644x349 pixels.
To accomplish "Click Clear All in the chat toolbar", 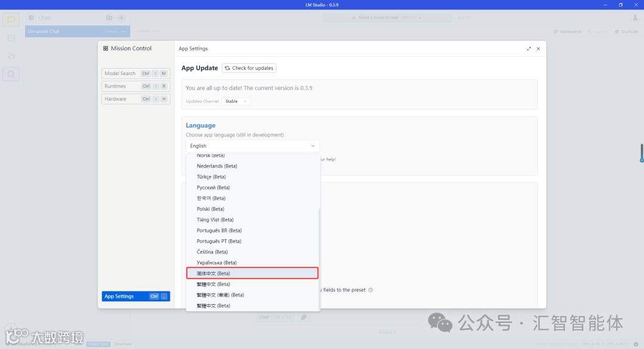I will pyautogui.click(x=598, y=32).
